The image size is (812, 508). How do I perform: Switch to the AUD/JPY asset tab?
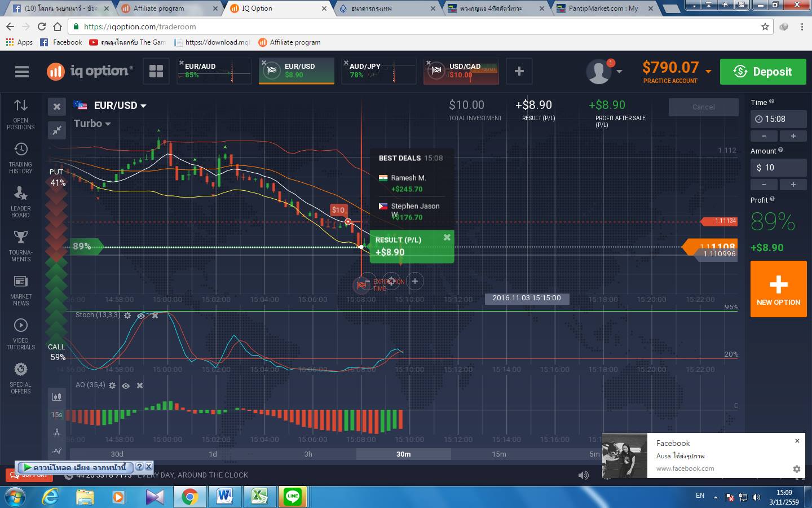pyautogui.click(x=379, y=71)
